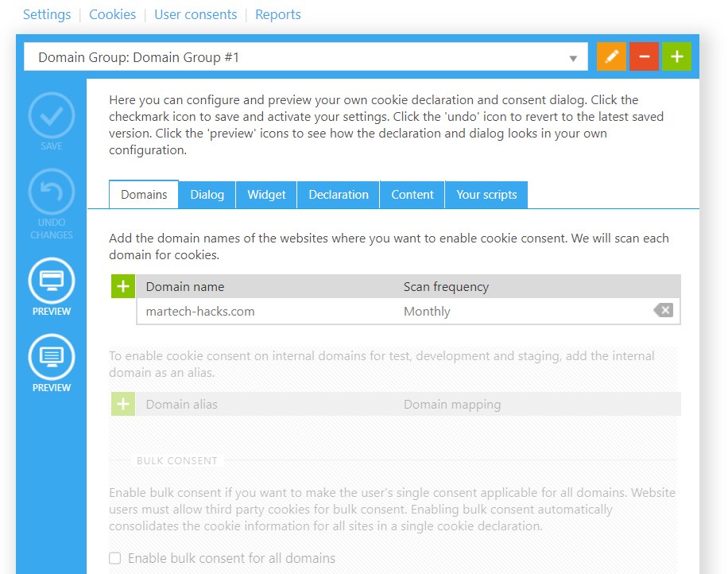Go to the Settings link
Viewport: 728px width, 574px height.
(47, 14)
